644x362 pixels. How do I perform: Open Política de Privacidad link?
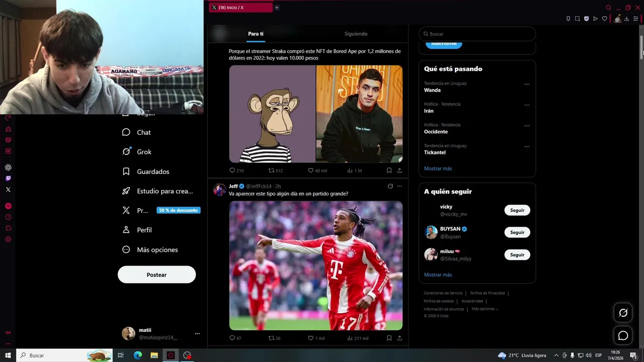pyautogui.click(x=488, y=293)
